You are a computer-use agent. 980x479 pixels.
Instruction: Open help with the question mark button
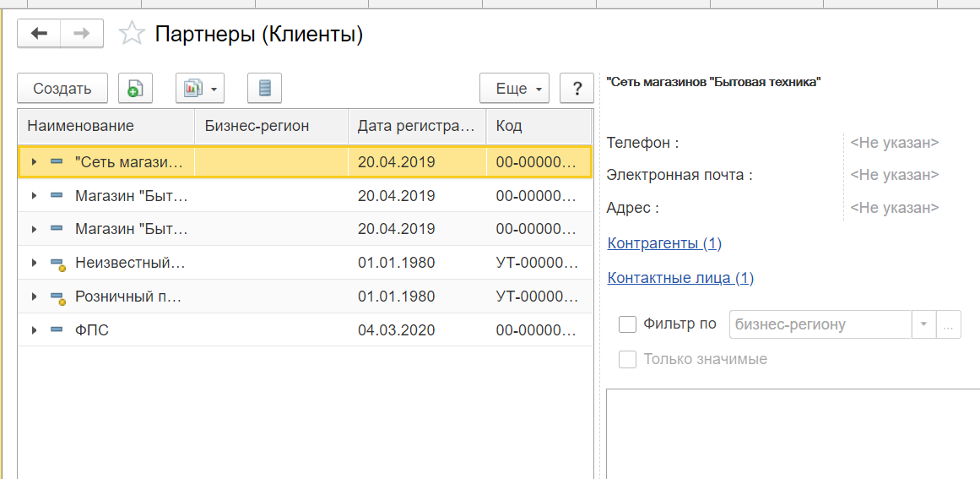577,88
